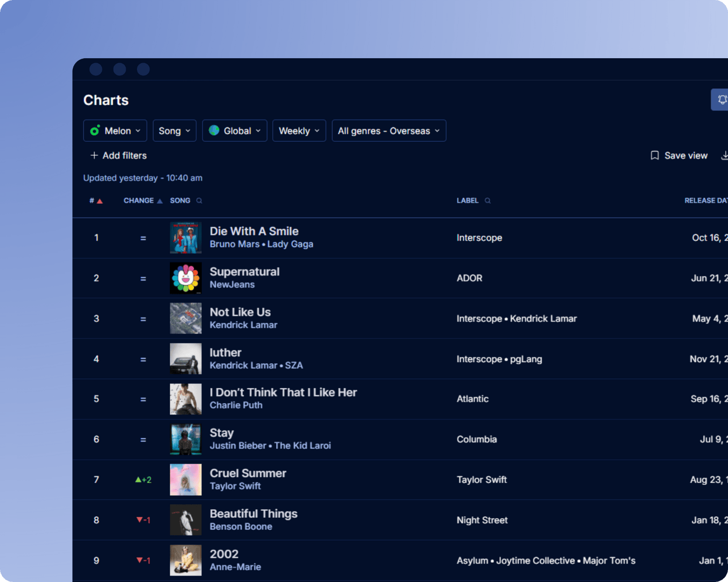728x582 pixels.
Task: Click the globe icon in the Global filter
Action: 215,130
